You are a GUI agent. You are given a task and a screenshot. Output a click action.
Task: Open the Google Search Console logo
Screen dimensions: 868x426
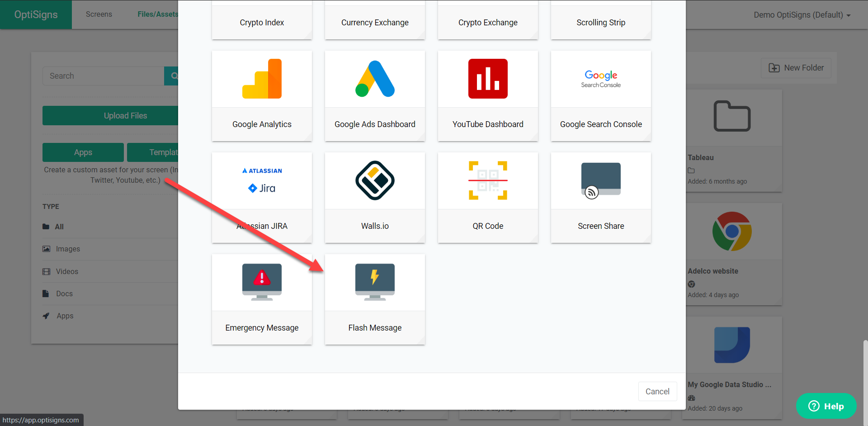601,79
